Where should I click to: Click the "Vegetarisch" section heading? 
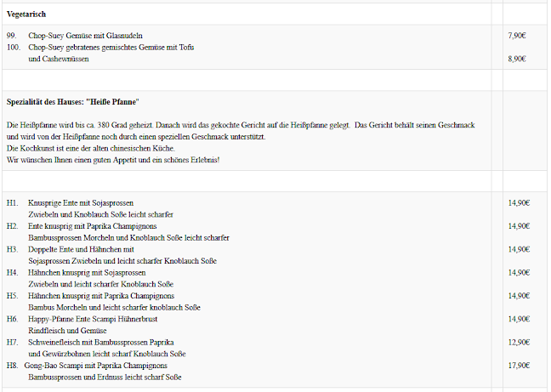point(26,14)
